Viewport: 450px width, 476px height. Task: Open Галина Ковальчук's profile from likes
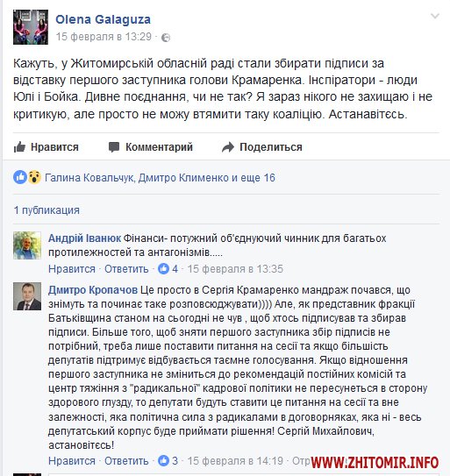[89, 178]
